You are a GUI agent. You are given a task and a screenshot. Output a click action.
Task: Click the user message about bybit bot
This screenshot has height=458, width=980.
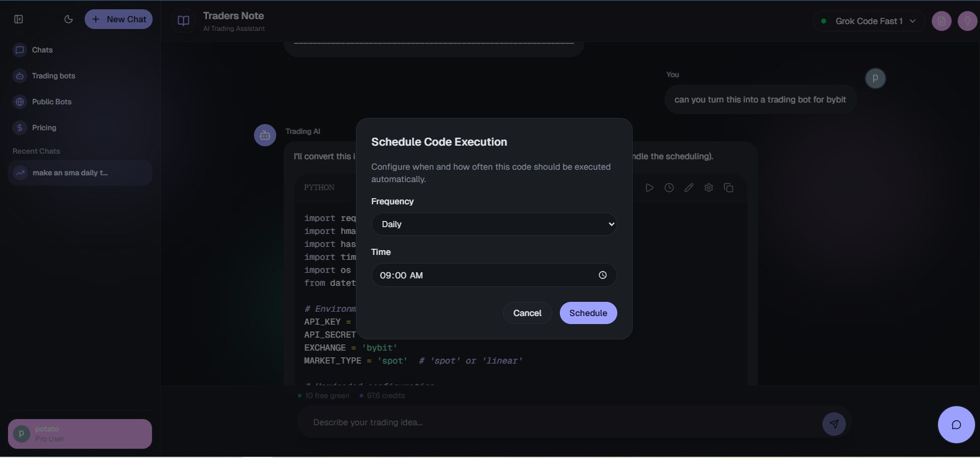click(760, 99)
